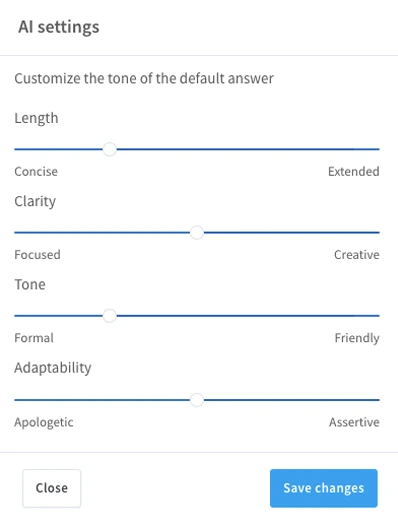Click the Length section heading
The width and height of the screenshot is (398, 522).
pyautogui.click(x=36, y=118)
